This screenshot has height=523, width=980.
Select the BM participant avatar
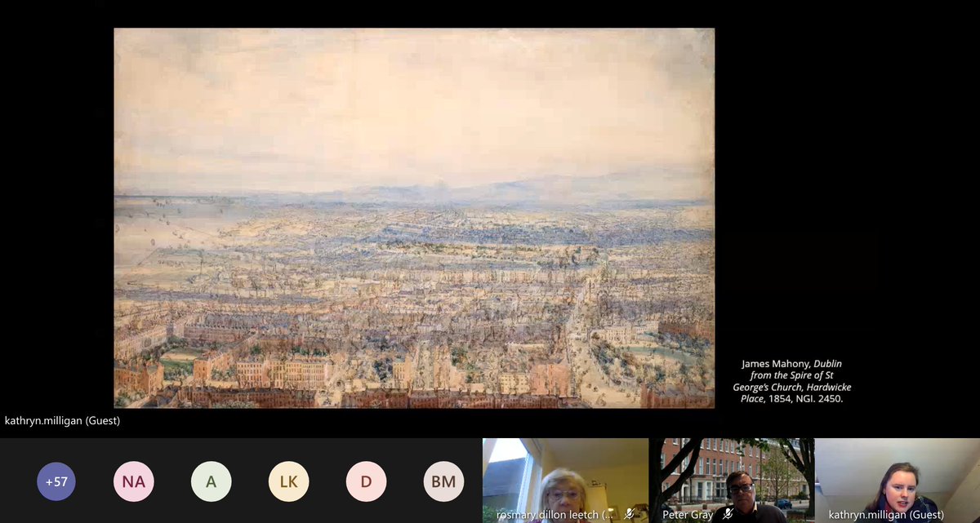[443, 481]
